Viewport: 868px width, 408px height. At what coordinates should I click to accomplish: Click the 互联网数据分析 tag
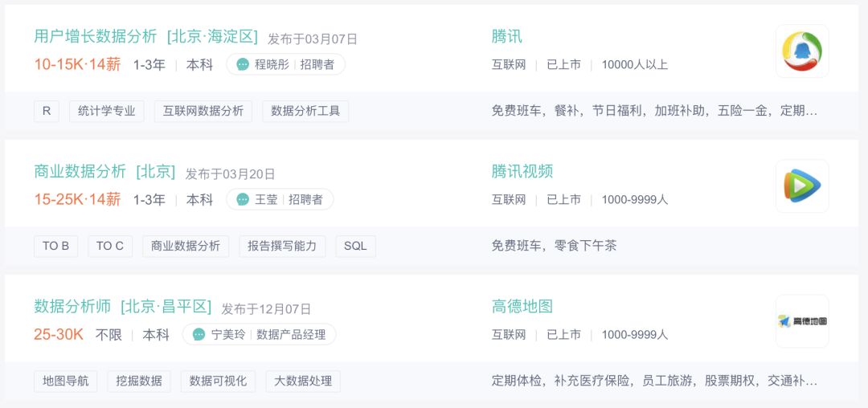[203, 111]
